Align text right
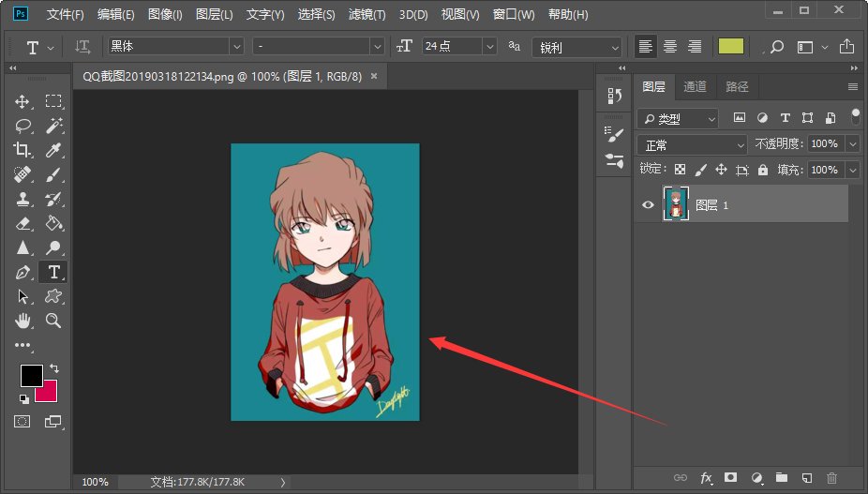Screen dimensions: 868x494 point(695,47)
